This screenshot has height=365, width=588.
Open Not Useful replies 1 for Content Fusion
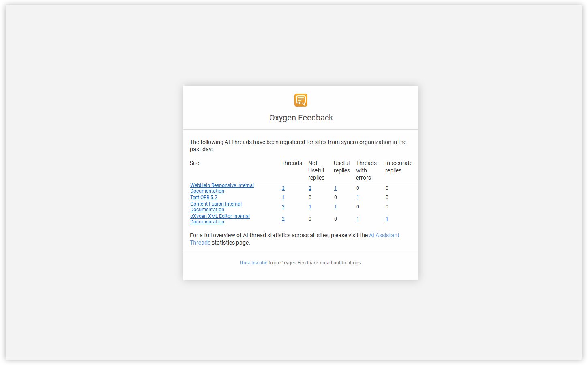[310, 207]
